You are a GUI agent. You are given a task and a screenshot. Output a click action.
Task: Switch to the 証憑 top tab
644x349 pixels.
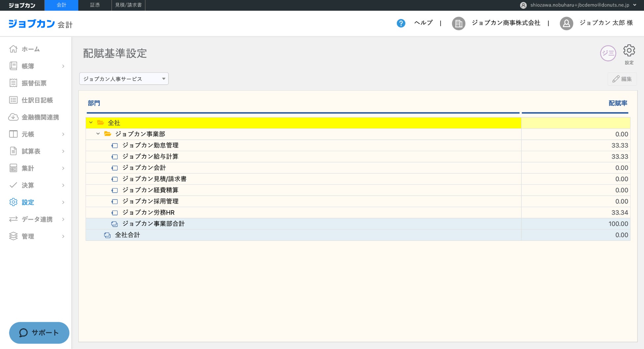(x=95, y=5)
